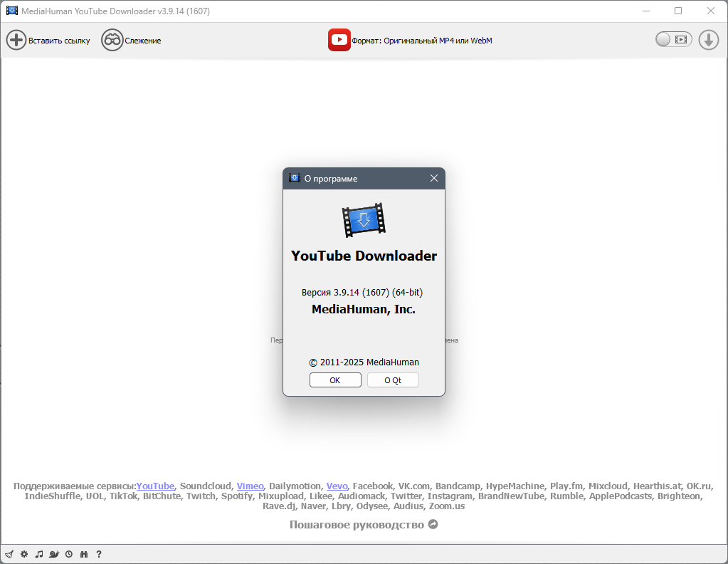The width and height of the screenshot is (728, 564).
Task: Click the YouTube red logo icon
Action: click(339, 40)
